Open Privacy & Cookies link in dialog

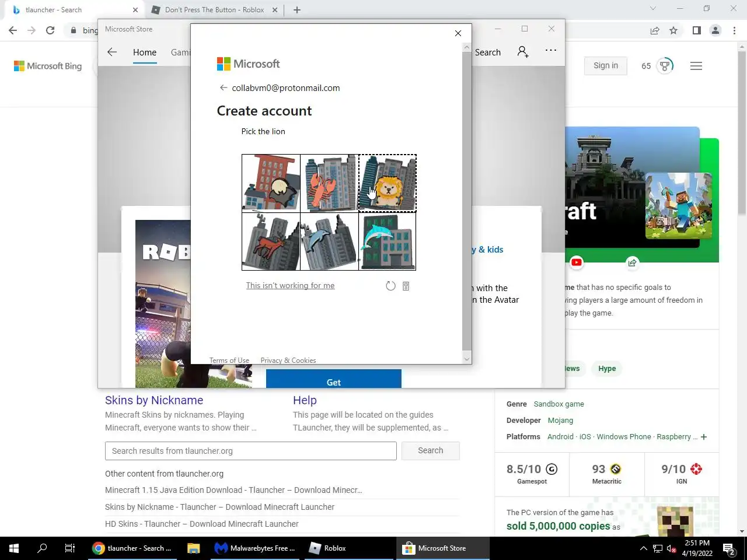(288, 360)
